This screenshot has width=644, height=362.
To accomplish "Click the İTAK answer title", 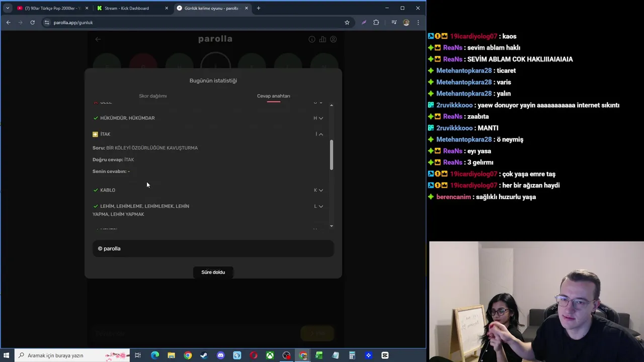I will [x=105, y=134].
